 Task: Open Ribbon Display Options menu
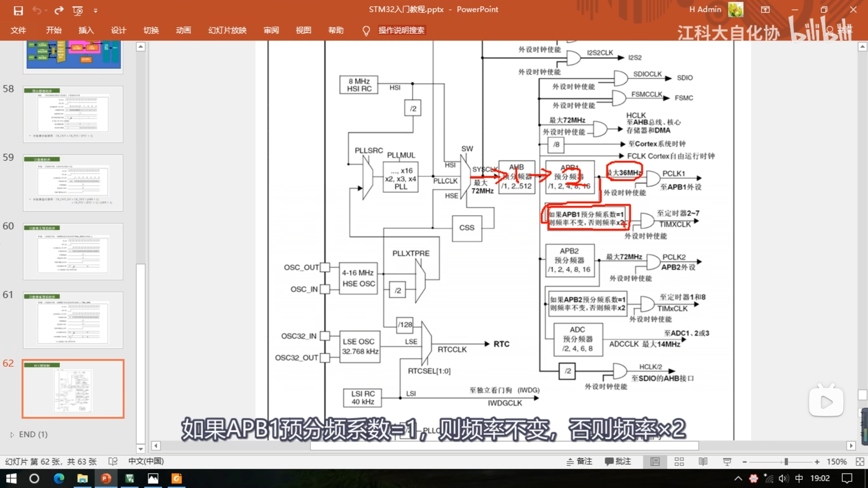coord(765,10)
